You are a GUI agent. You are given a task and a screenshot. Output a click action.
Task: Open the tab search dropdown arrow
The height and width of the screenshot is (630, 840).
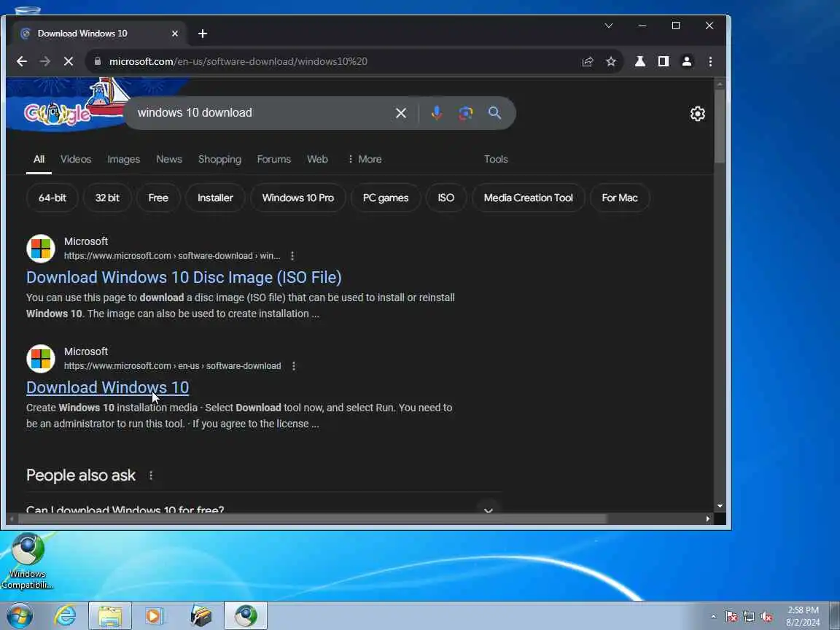tap(609, 26)
